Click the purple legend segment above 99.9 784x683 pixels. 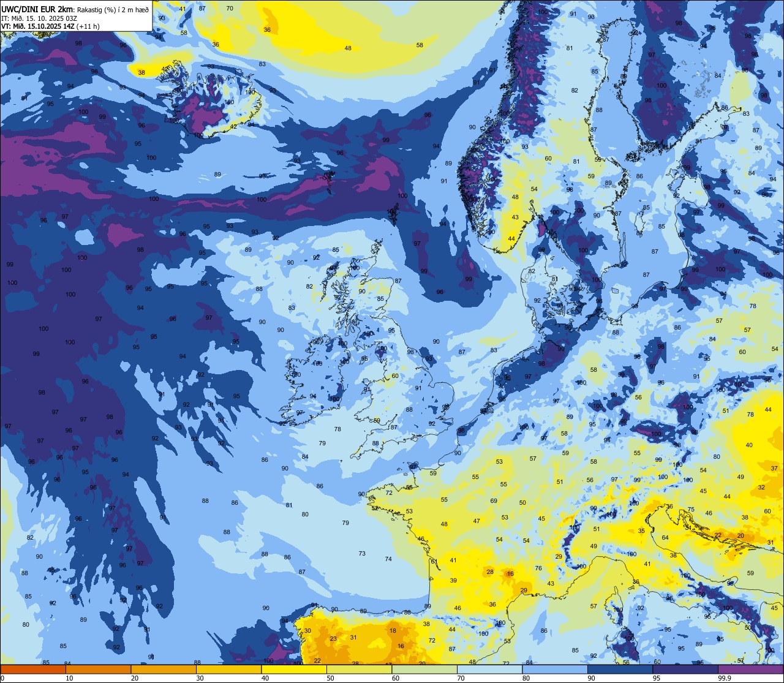point(750,669)
